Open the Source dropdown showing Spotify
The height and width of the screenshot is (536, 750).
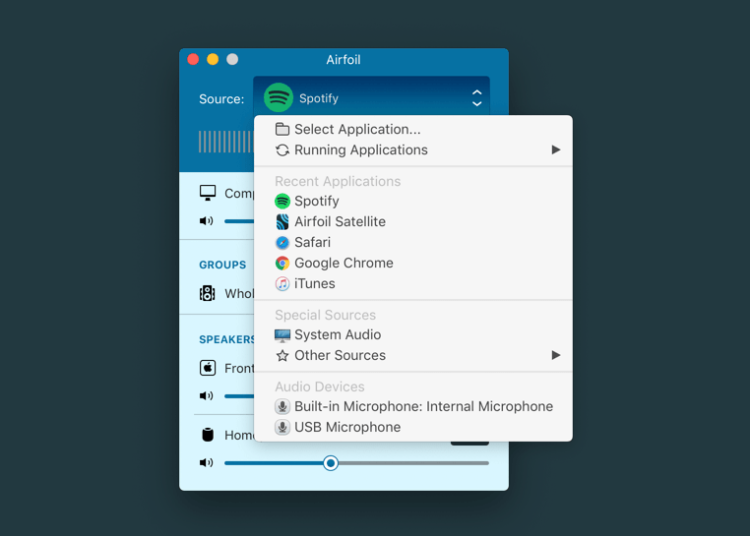tap(371, 98)
